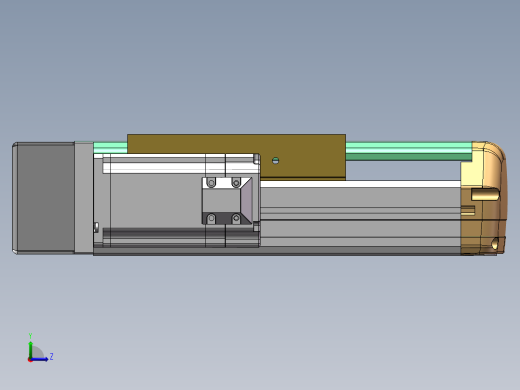This screenshot has width=520, height=390.
Task: Select the gray aluminum extrusion rail body
Action: click(x=360, y=217)
